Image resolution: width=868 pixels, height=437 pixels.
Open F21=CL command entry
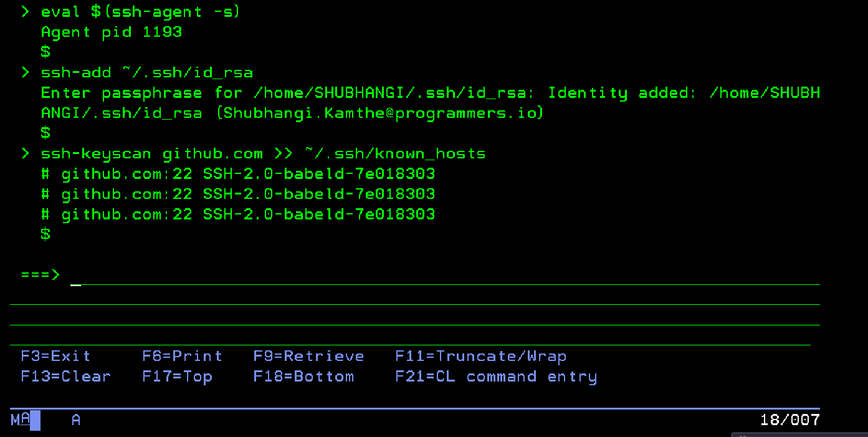(x=496, y=377)
